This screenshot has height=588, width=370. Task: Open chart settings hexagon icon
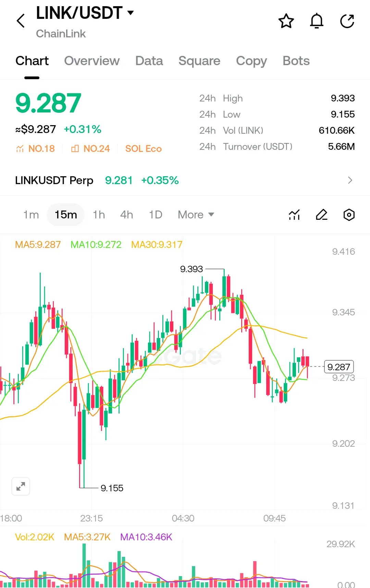[x=349, y=215]
